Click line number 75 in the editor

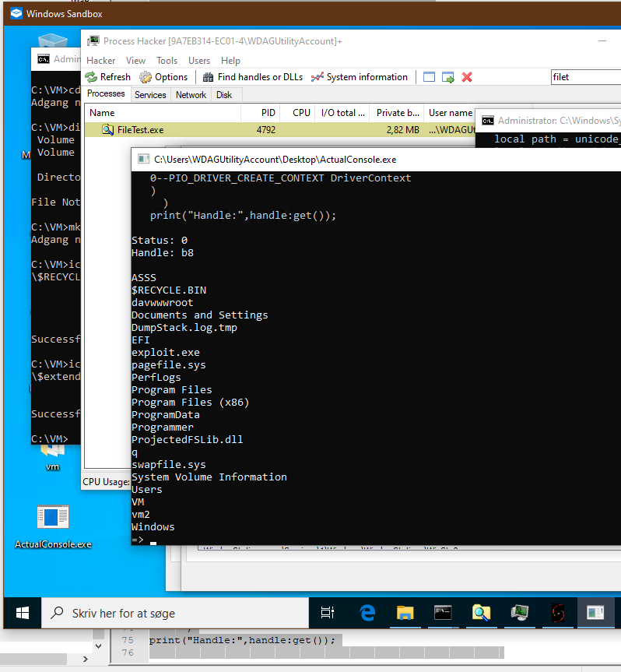(128, 640)
